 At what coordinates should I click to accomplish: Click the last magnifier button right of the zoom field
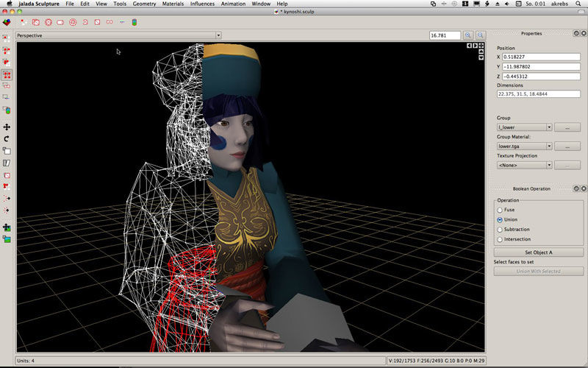tap(481, 35)
